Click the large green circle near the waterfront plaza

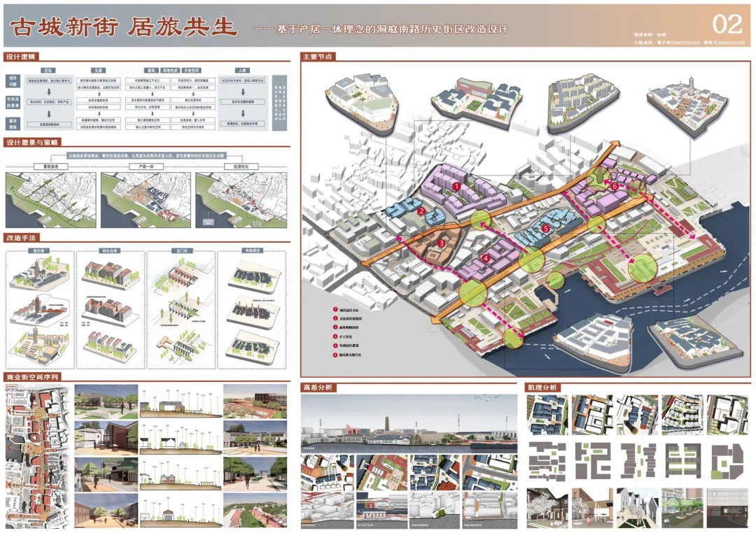tap(642, 269)
